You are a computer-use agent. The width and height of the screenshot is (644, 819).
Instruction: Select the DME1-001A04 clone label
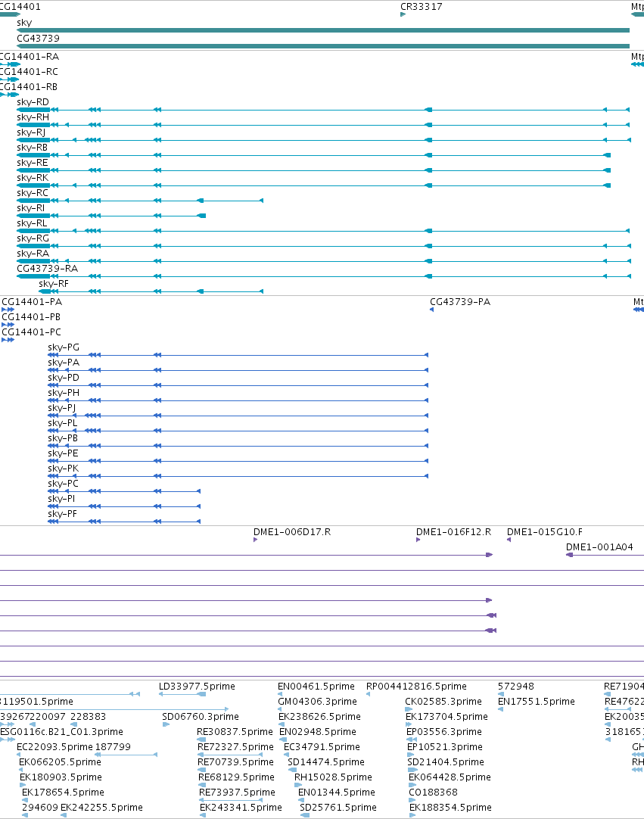coord(599,547)
